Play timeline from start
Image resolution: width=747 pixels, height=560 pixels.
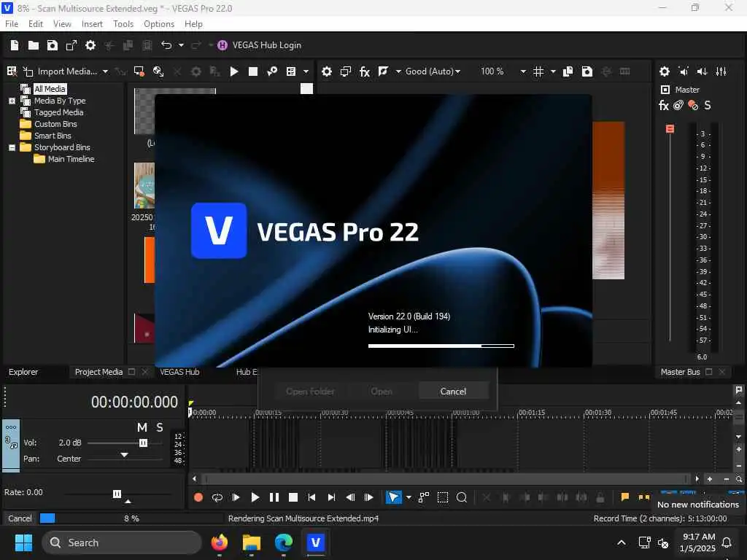pos(236,497)
